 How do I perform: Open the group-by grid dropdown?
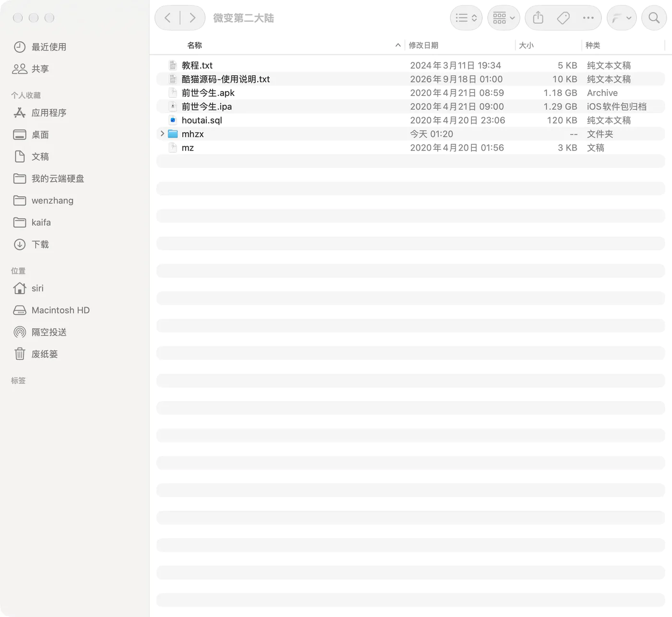(x=504, y=18)
